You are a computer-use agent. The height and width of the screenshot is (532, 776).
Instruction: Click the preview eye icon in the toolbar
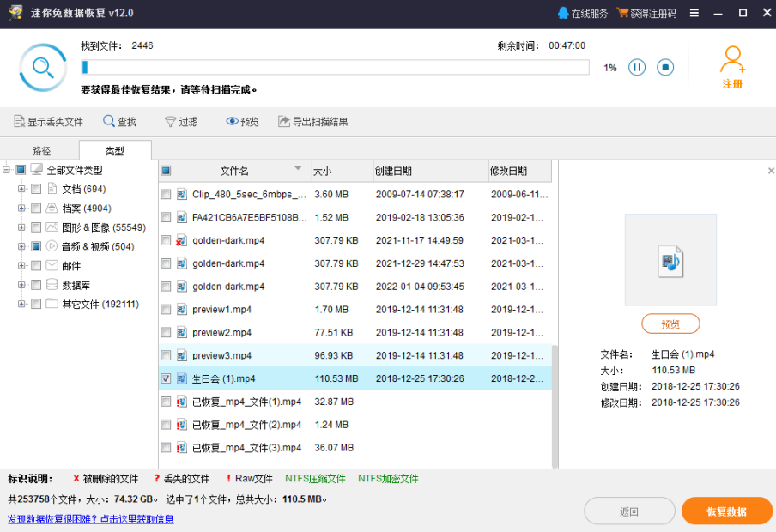tap(232, 121)
